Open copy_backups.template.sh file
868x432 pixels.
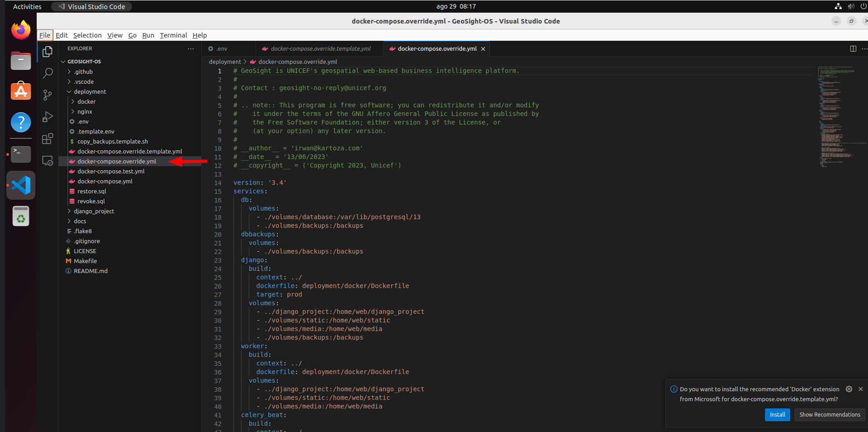pos(130,141)
